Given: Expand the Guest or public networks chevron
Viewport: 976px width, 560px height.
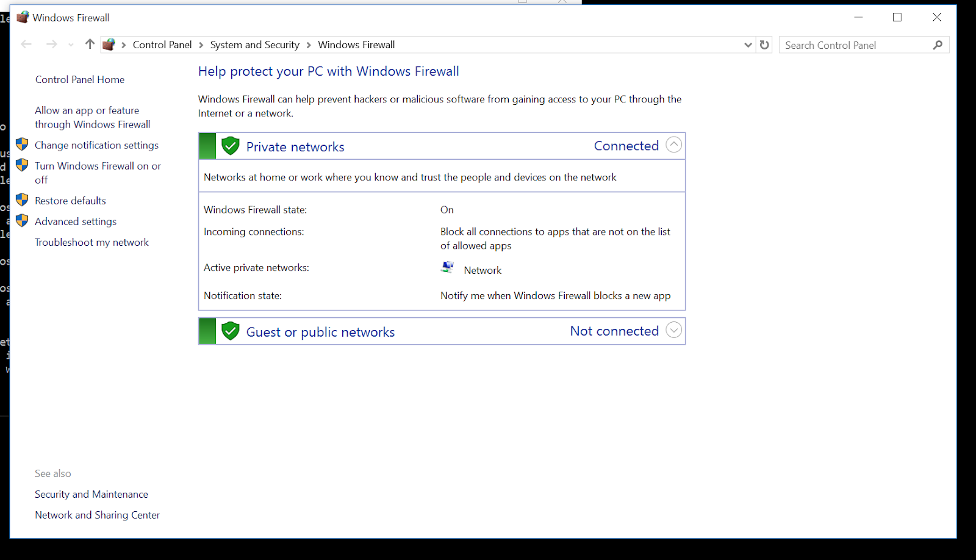Looking at the screenshot, I should [x=673, y=330].
